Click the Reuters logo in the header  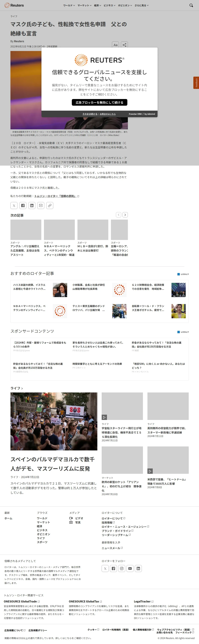pos(14,5)
